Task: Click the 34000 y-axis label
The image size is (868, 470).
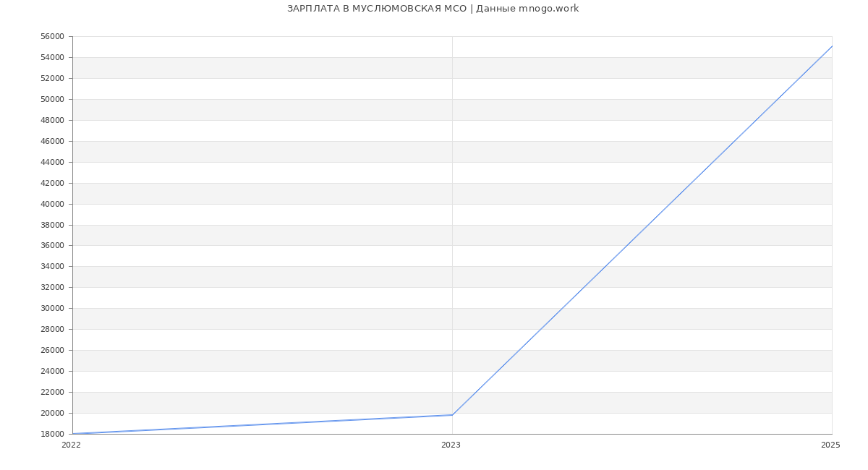Action: pyautogui.click(x=52, y=266)
